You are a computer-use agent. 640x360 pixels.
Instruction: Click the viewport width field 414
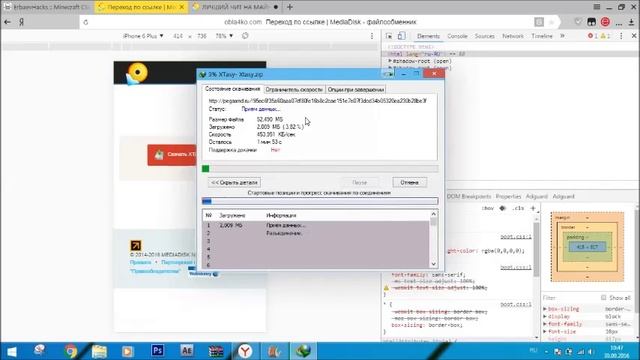coord(178,36)
